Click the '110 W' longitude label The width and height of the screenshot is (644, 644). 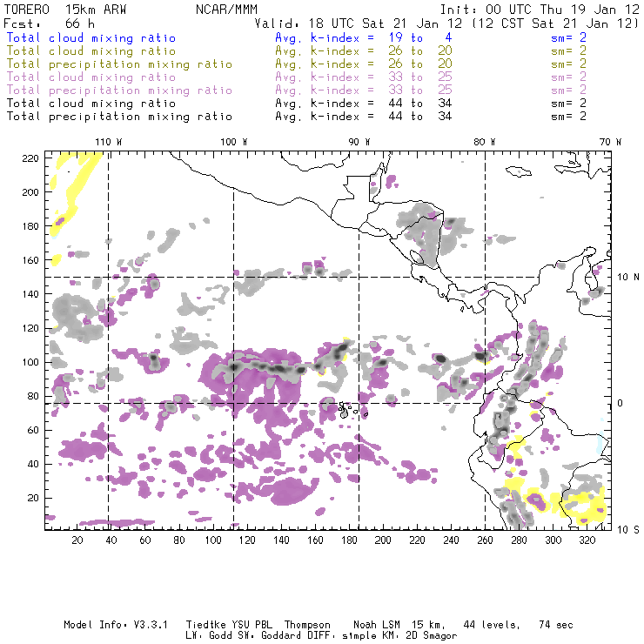pyautogui.click(x=109, y=142)
